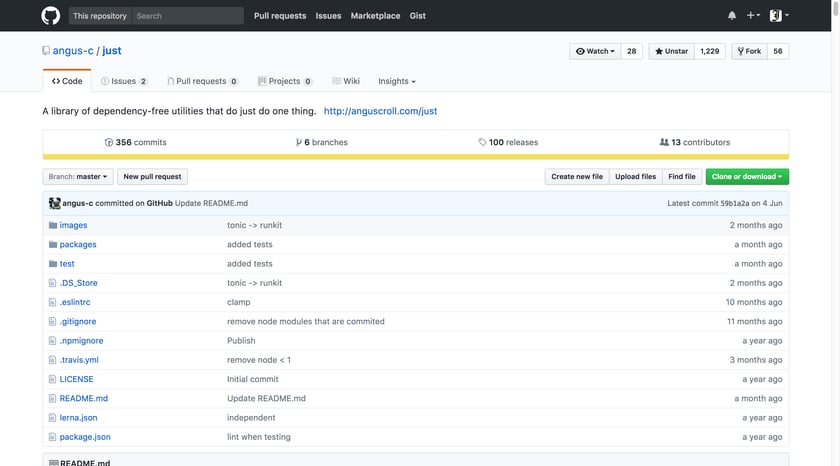Click the README.md file icon in list
Viewport: 840px width, 466px height.
(x=52, y=399)
